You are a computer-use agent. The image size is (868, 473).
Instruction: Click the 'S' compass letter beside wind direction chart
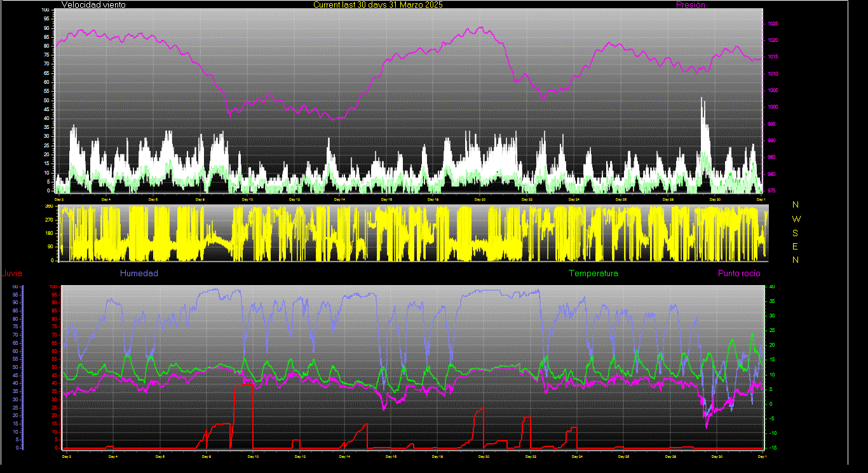[x=796, y=232]
